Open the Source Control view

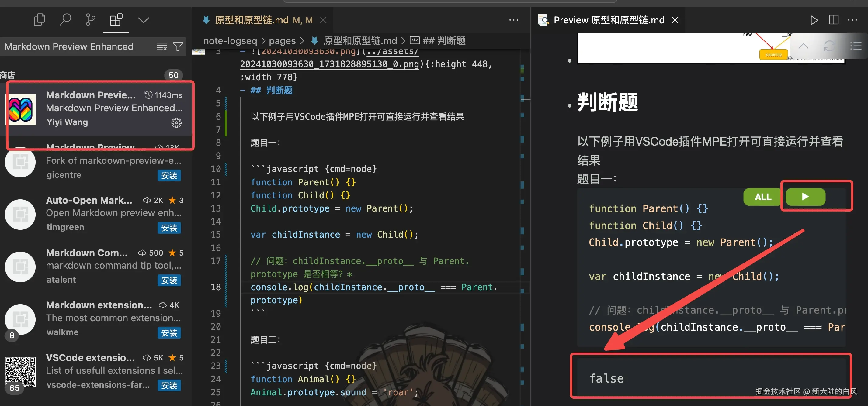pos(90,19)
